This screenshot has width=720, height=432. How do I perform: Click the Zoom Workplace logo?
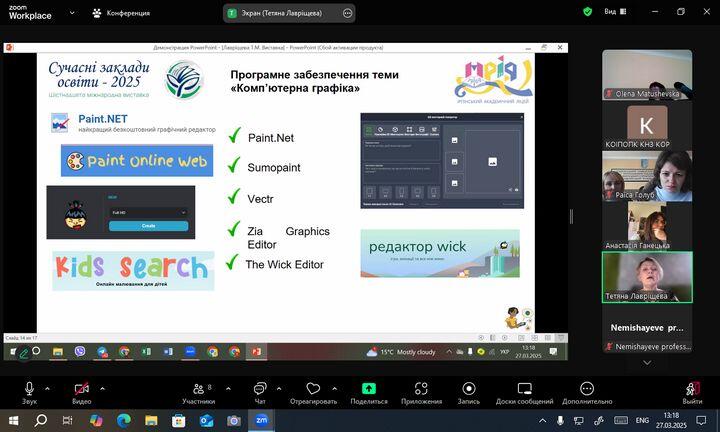click(30, 12)
